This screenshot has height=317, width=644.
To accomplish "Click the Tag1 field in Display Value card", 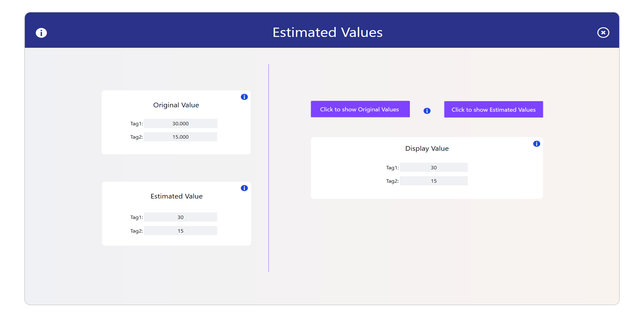I will [x=433, y=167].
